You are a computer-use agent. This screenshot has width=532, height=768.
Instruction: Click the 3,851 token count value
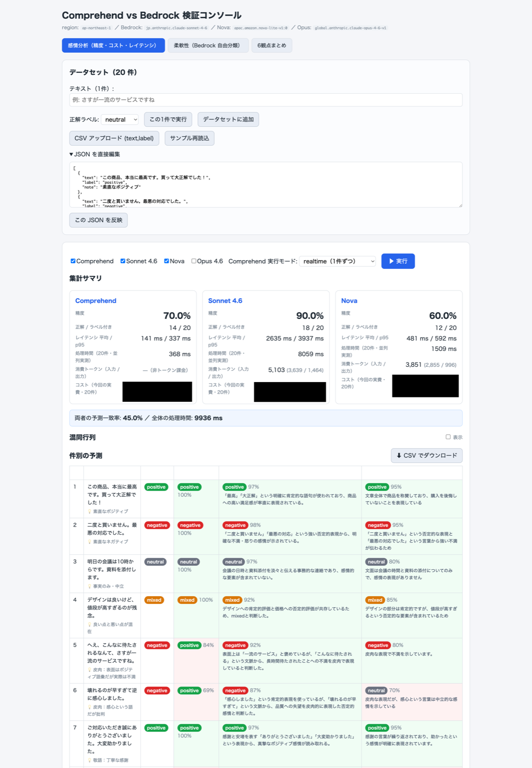pyautogui.click(x=414, y=365)
